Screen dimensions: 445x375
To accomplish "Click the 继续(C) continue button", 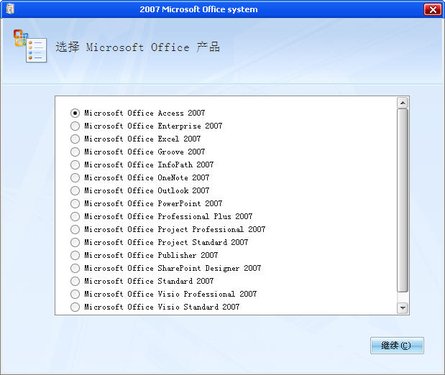I will [397, 345].
